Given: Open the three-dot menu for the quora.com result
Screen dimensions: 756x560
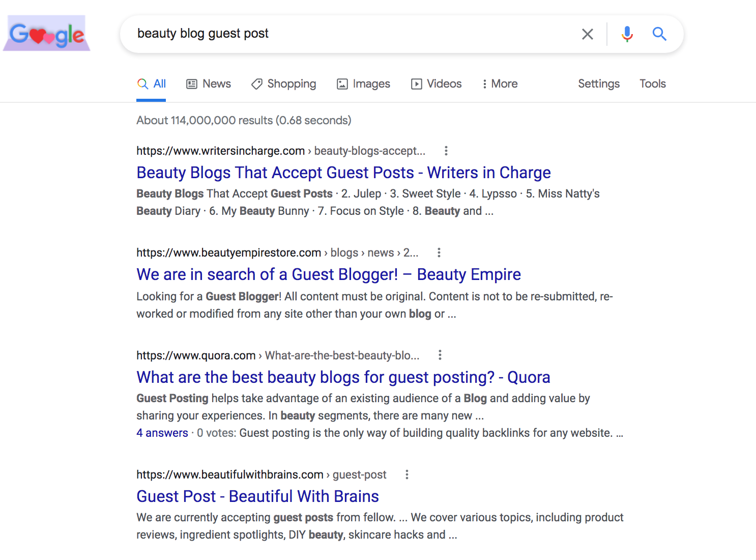Looking at the screenshot, I should click(x=440, y=355).
